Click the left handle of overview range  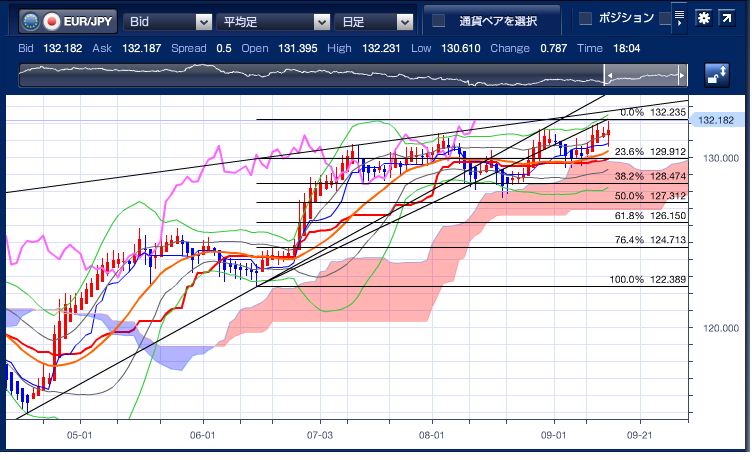tap(607, 76)
